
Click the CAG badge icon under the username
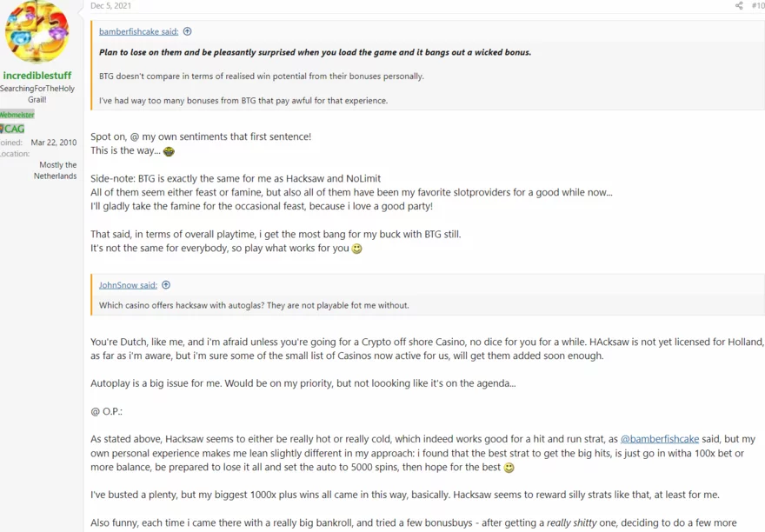(x=12, y=129)
